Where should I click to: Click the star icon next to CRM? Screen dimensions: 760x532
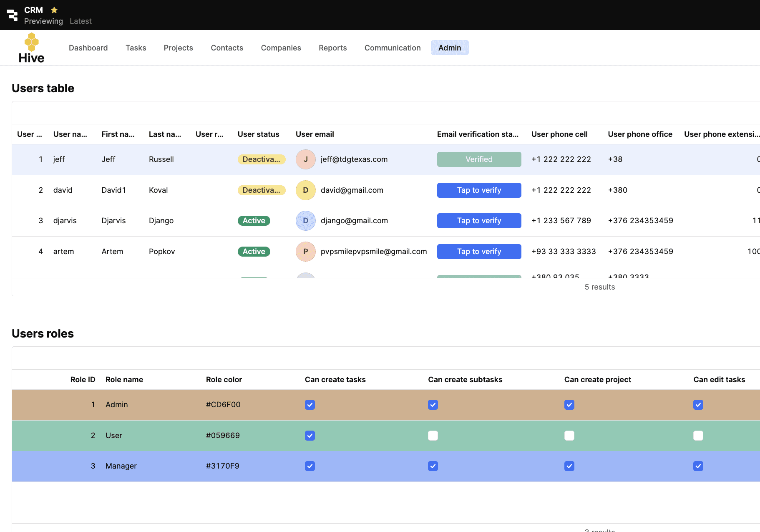[54, 10]
